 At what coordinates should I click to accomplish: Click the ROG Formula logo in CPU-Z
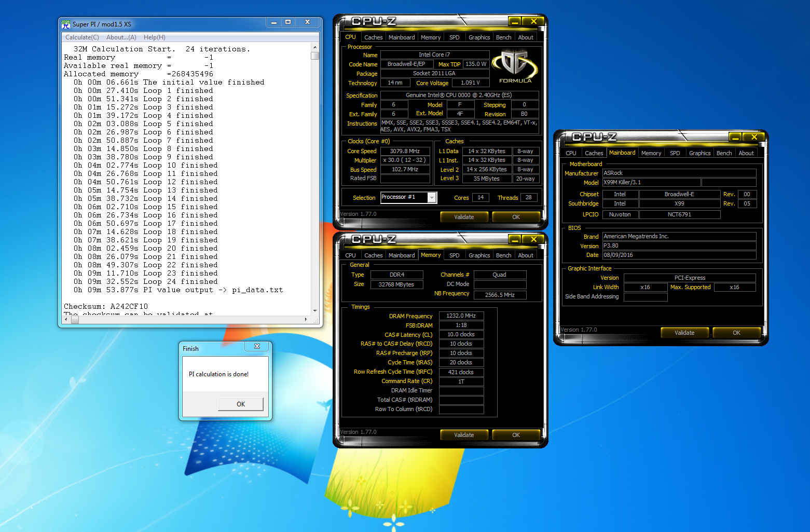(515, 66)
